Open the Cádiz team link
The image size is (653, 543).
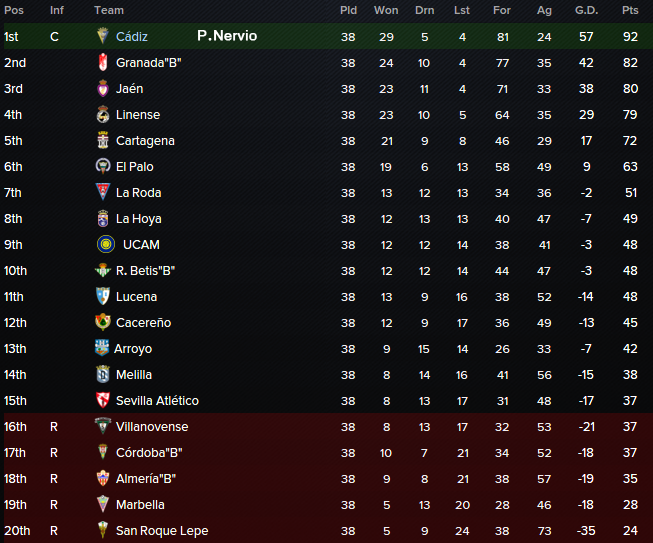[x=132, y=37]
